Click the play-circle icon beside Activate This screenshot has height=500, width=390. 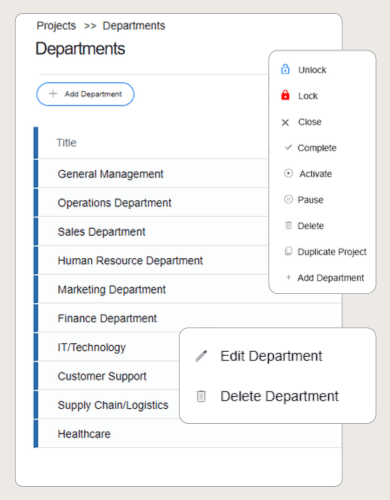[288, 173]
